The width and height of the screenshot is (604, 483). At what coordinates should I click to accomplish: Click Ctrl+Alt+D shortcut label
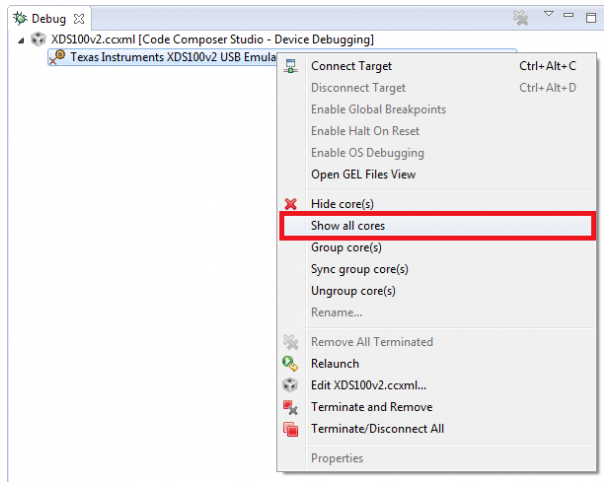(x=547, y=88)
